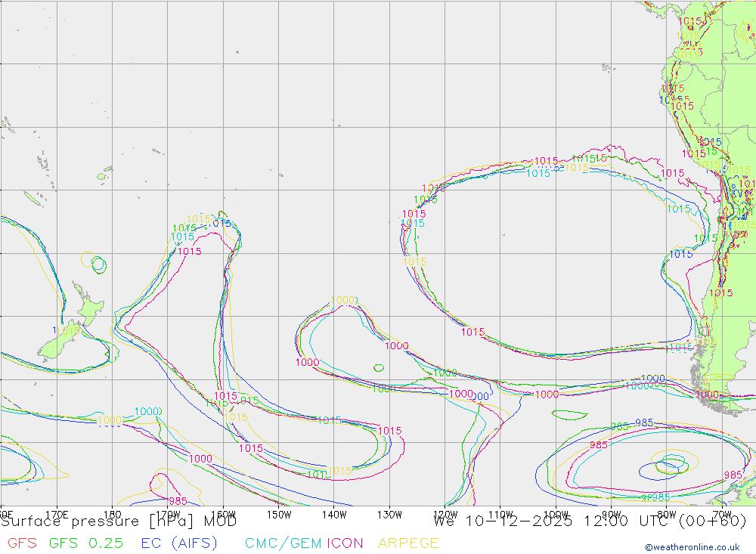Viewport: 756px width, 554px height.
Task: Click New Zealand's North Island on map
Action: coord(88,307)
